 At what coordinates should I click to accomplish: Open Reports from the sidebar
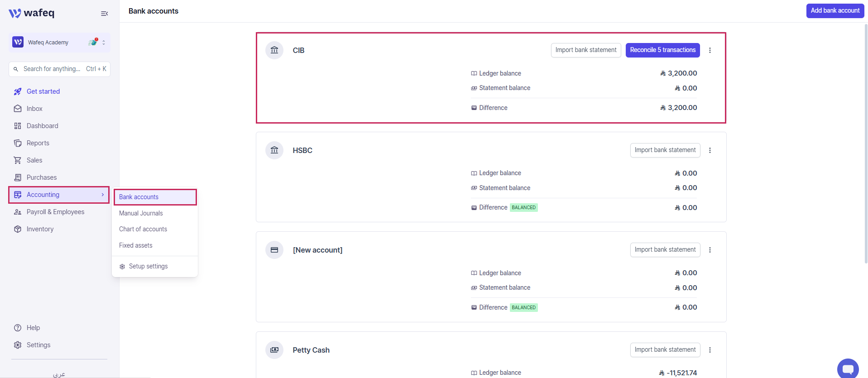click(x=38, y=143)
